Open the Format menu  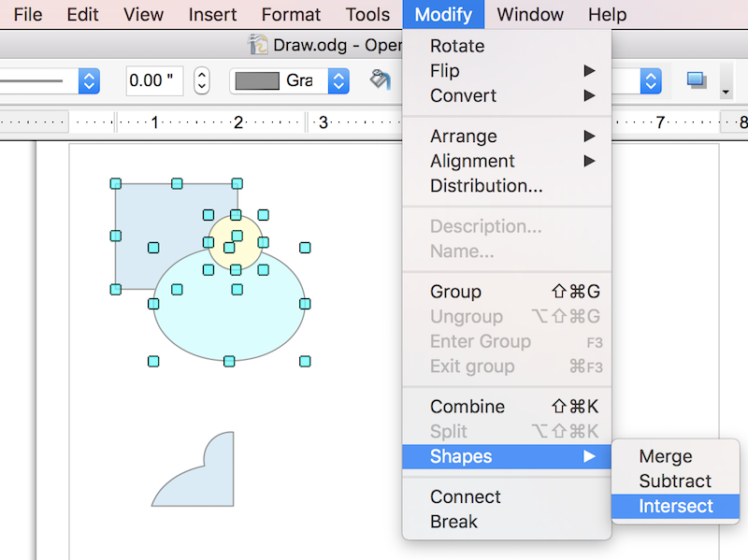[291, 14]
